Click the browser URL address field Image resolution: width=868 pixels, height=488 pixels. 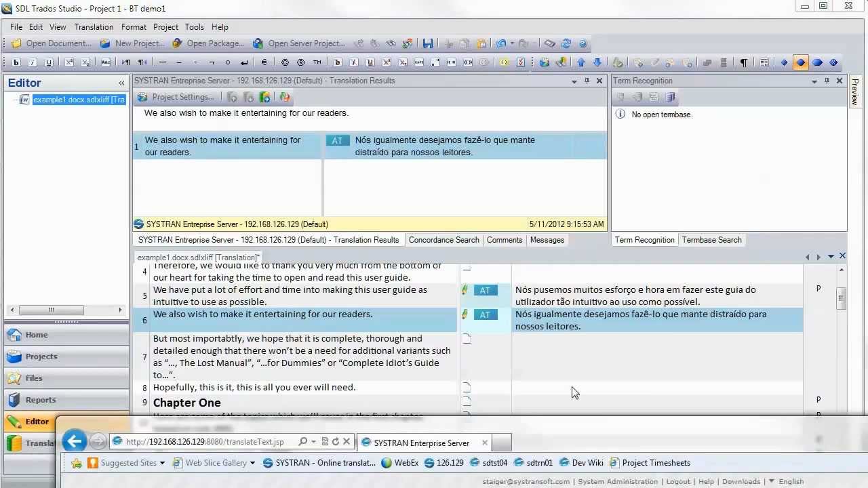coord(205,441)
